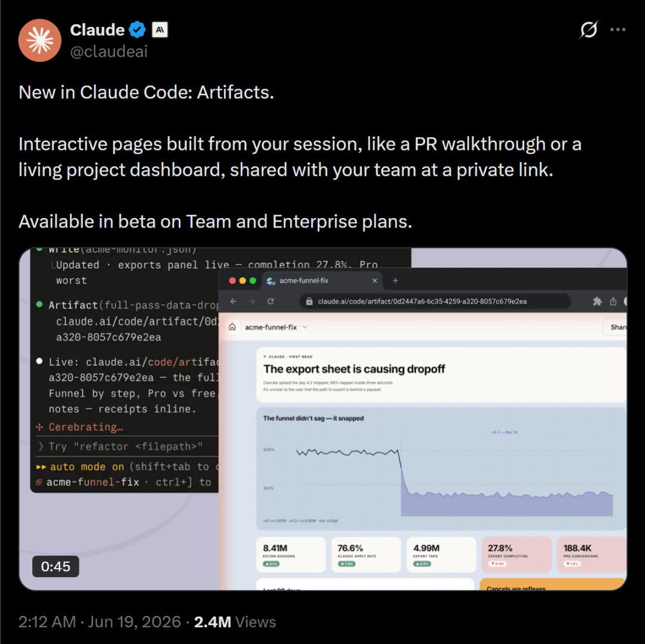This screenshot has width=645, height=644.
Task: Click the Anthropic affiliation badge
Action: tap(159, 30)
